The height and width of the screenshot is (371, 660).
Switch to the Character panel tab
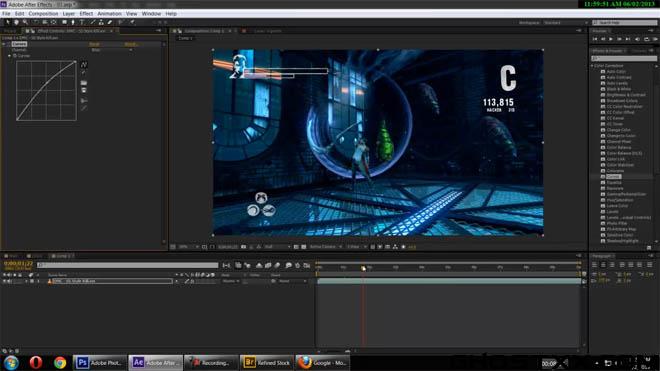point(639,51)
